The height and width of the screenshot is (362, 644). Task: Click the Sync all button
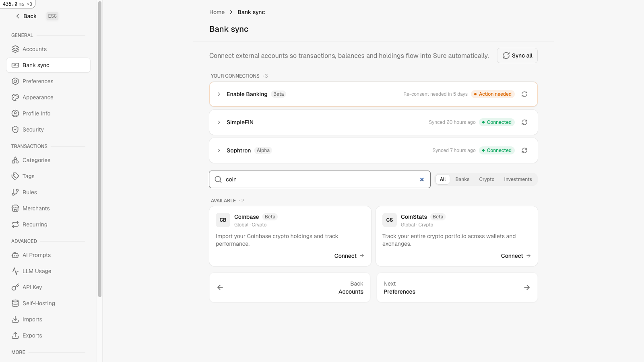tap(517, 56)
